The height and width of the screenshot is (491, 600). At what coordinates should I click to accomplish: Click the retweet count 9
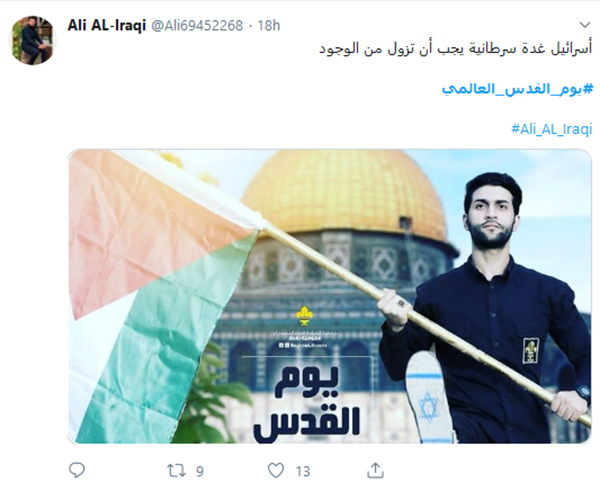(200, 471)
